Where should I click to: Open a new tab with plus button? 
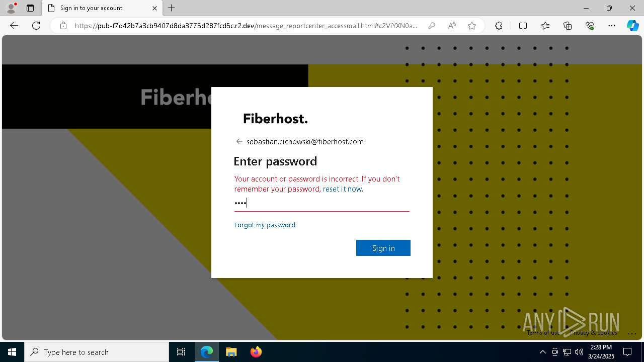pos(172,8)
